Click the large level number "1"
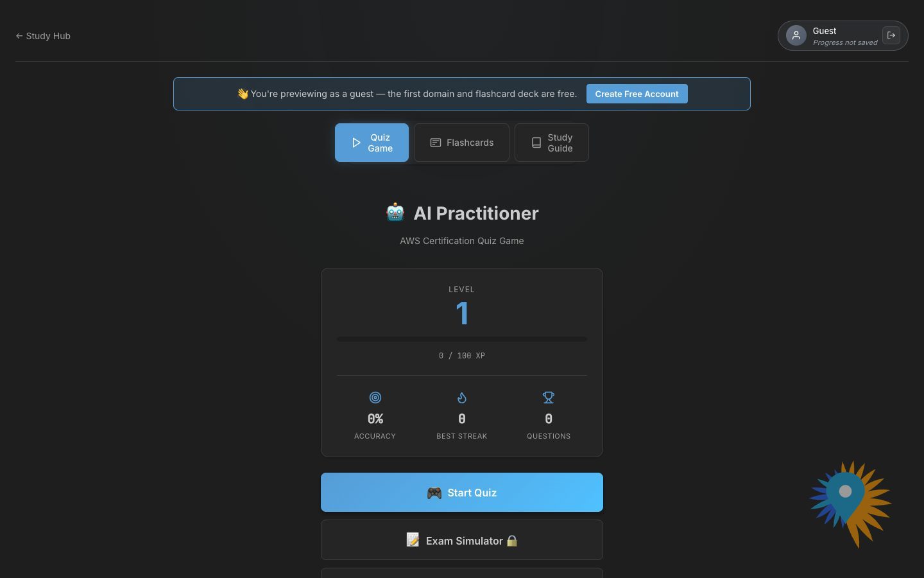The image size is (924, 578). (462, 313)
